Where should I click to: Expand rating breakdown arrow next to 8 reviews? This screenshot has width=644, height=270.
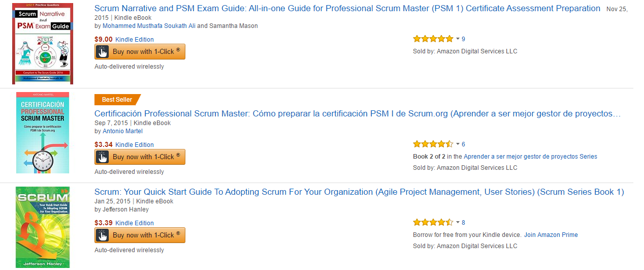[458, 223]
